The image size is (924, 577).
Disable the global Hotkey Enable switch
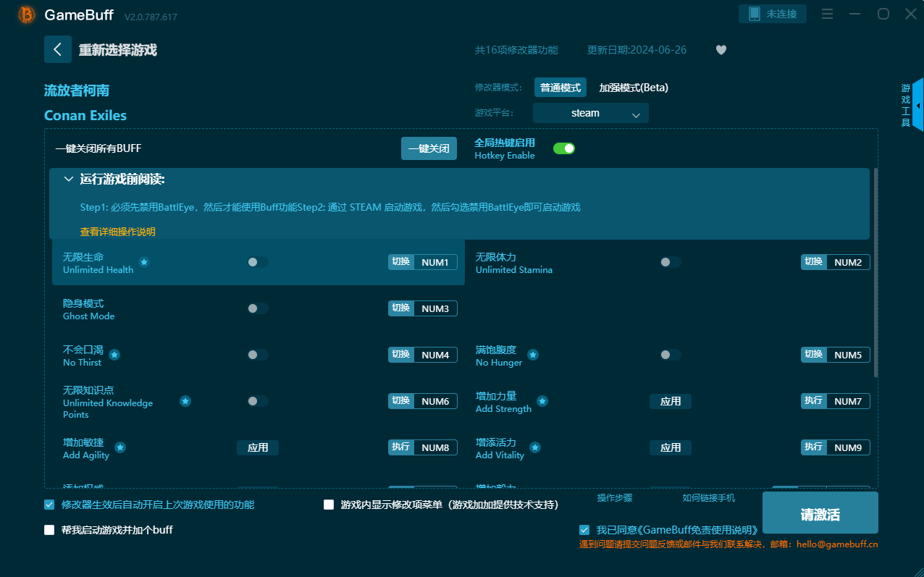pyautogui.click(x=563, y=148)
